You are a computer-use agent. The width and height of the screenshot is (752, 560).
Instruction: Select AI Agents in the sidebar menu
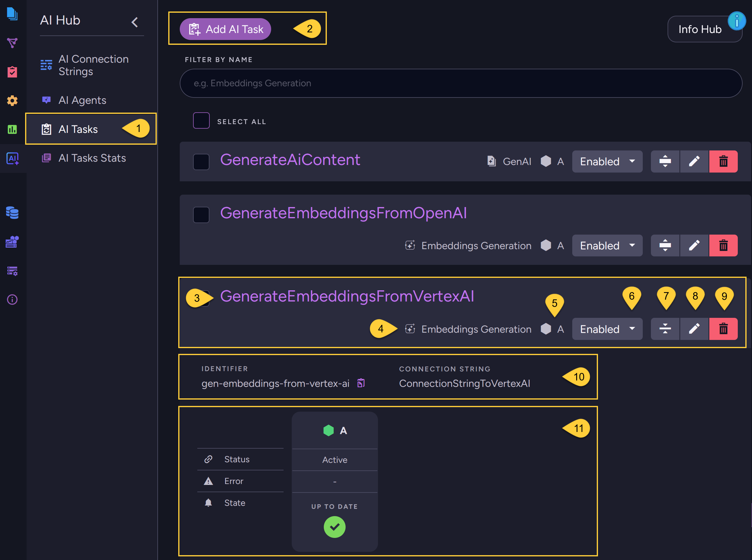(x=82, y=100)
